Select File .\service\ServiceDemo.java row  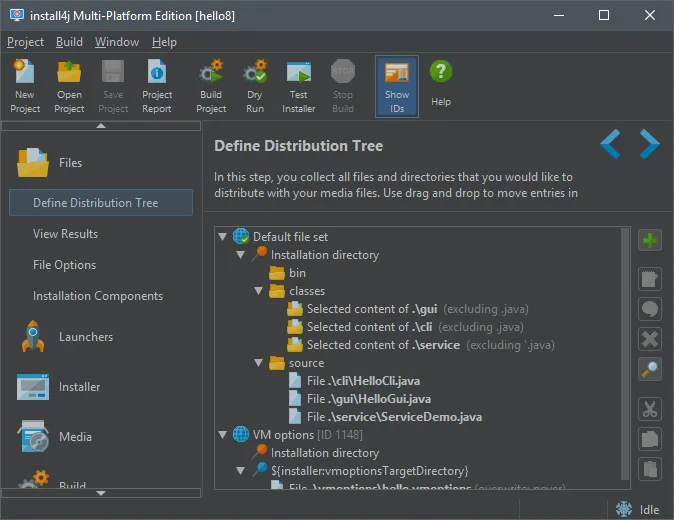click(x=385, y=417)
